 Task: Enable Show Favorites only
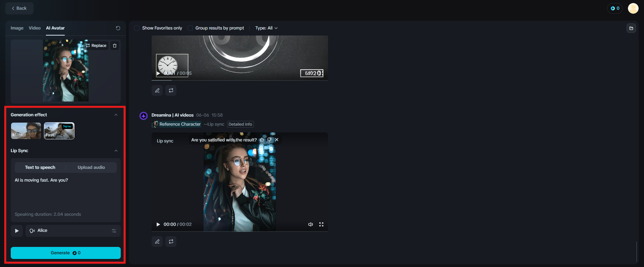[x=137, y=28]
